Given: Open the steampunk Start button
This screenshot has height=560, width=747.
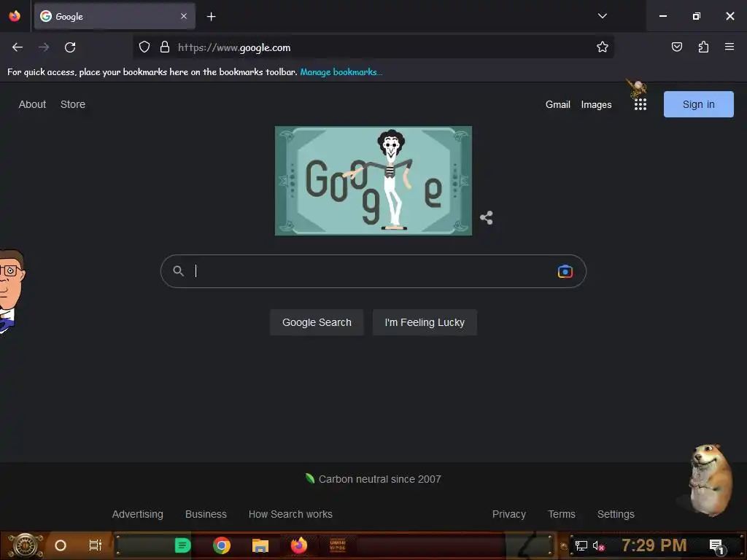Looking at the screenshot, I should pos(26,545).
